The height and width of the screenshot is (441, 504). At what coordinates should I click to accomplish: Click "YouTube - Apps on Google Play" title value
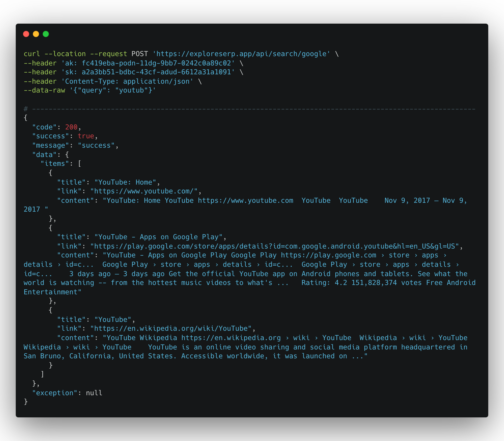point(158,237)
